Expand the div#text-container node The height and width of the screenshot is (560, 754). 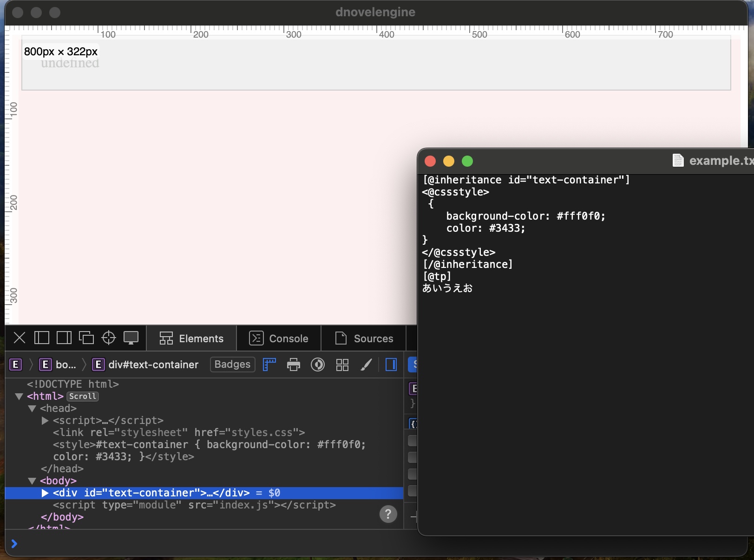[x=45, y=493]
